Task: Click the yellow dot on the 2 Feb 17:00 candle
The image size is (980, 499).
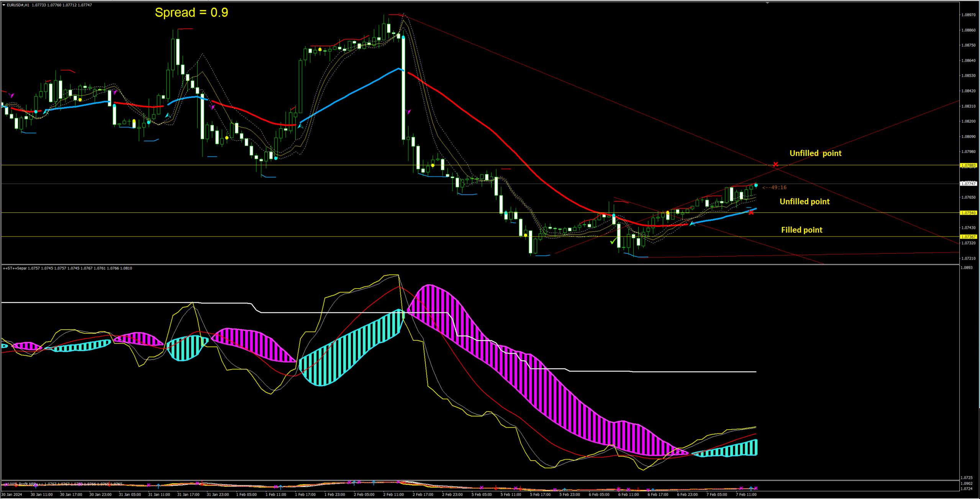Action: 433,166
